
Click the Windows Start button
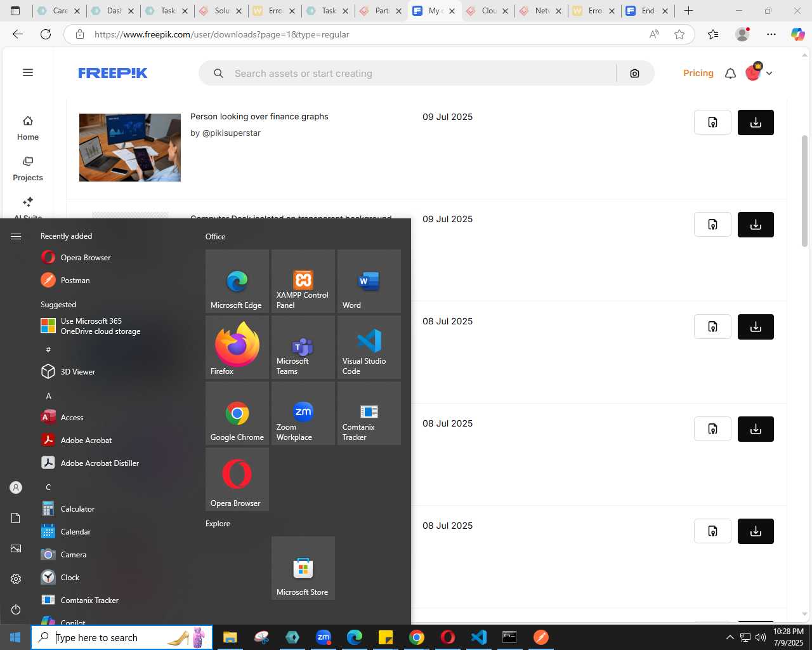point(15,637)
